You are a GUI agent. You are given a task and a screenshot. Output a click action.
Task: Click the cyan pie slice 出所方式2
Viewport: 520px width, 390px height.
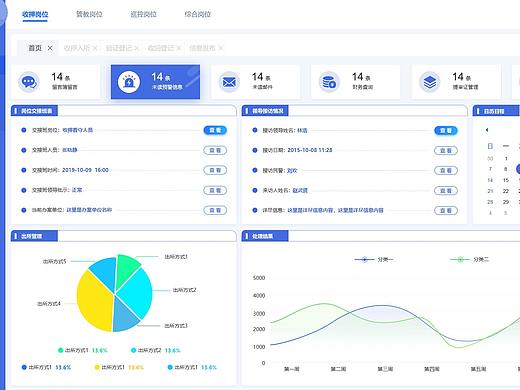coord(137,293)
